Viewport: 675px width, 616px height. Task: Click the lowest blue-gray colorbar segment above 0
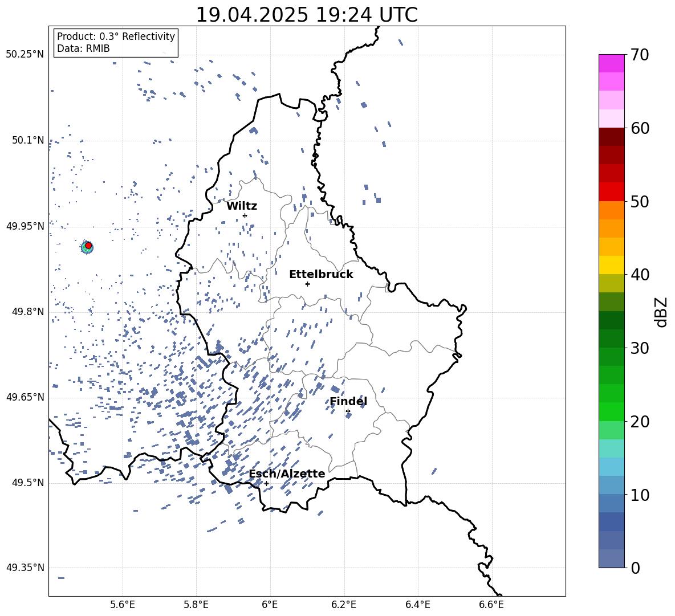611,558
